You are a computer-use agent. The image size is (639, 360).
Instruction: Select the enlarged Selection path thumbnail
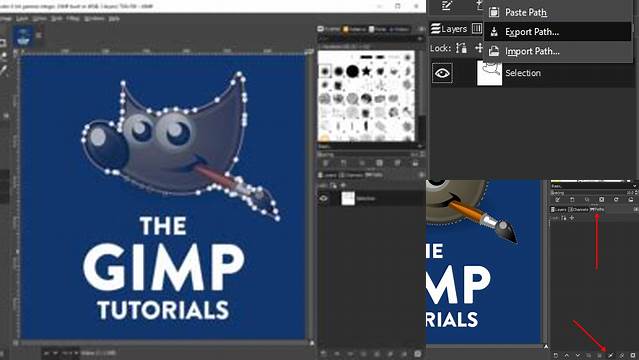click(489, 73)
